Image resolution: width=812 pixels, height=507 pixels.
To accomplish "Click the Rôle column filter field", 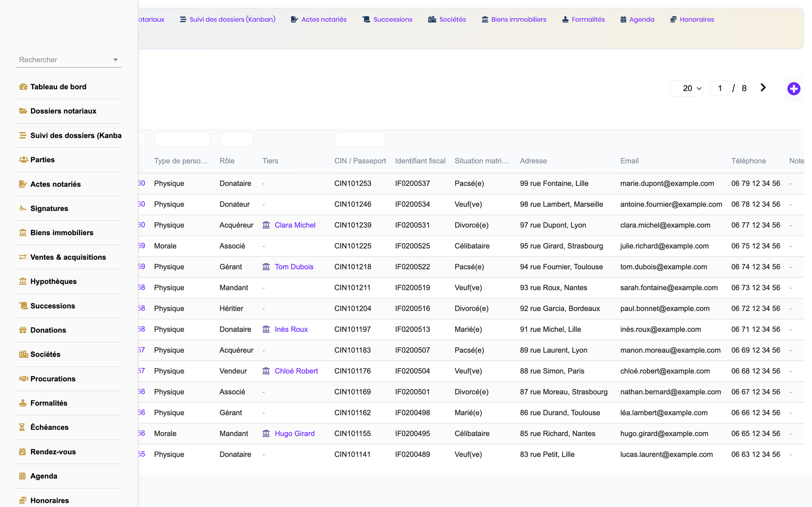I will point(237,140).
